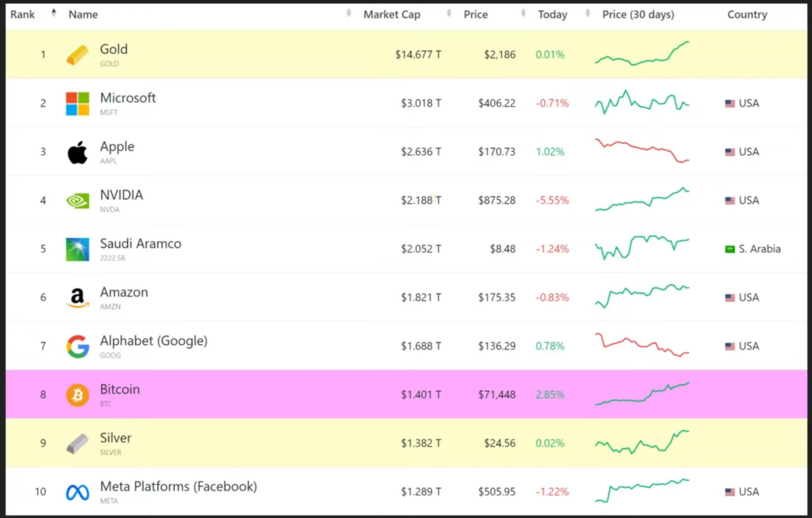Click the Apple logo icon
The height and width of the screenshot is (518, 812).
click(x=77, y=153)
